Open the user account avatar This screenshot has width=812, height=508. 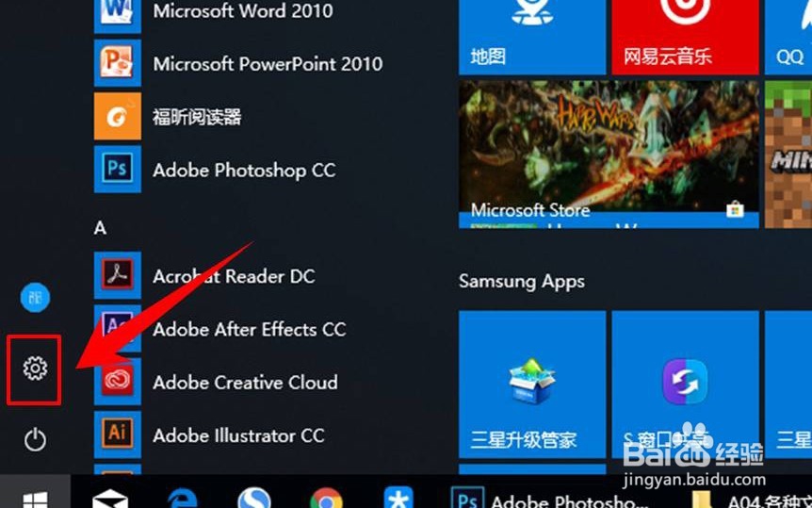pos(35,297)
